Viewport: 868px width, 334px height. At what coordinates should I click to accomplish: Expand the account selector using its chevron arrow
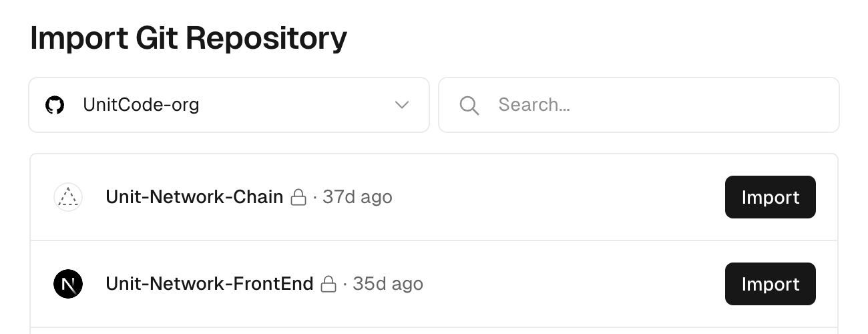[401, 105]
